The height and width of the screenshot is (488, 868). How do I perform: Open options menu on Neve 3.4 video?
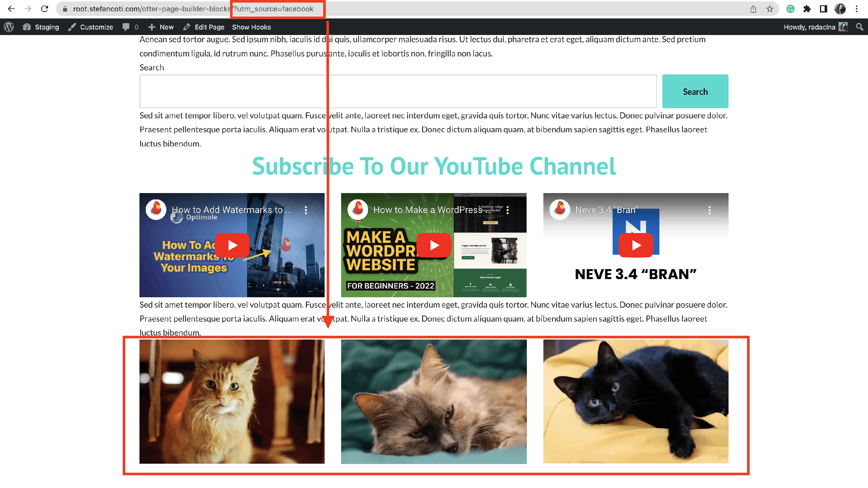709,210
